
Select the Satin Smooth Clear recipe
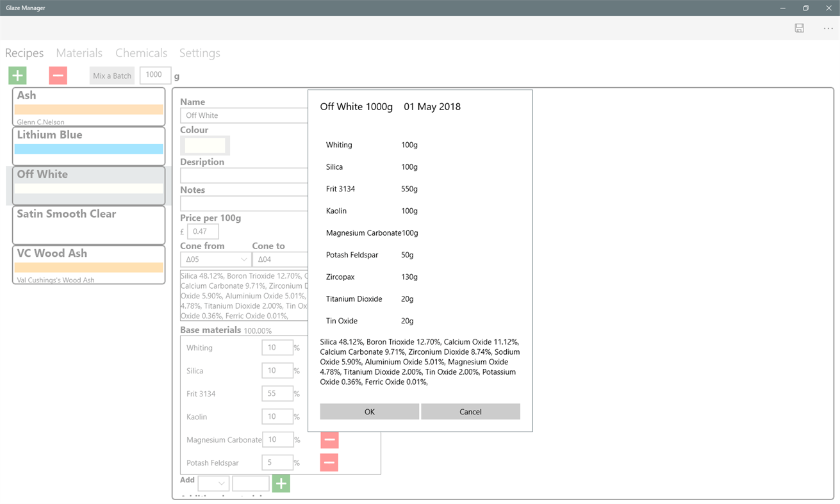point(88,225)
